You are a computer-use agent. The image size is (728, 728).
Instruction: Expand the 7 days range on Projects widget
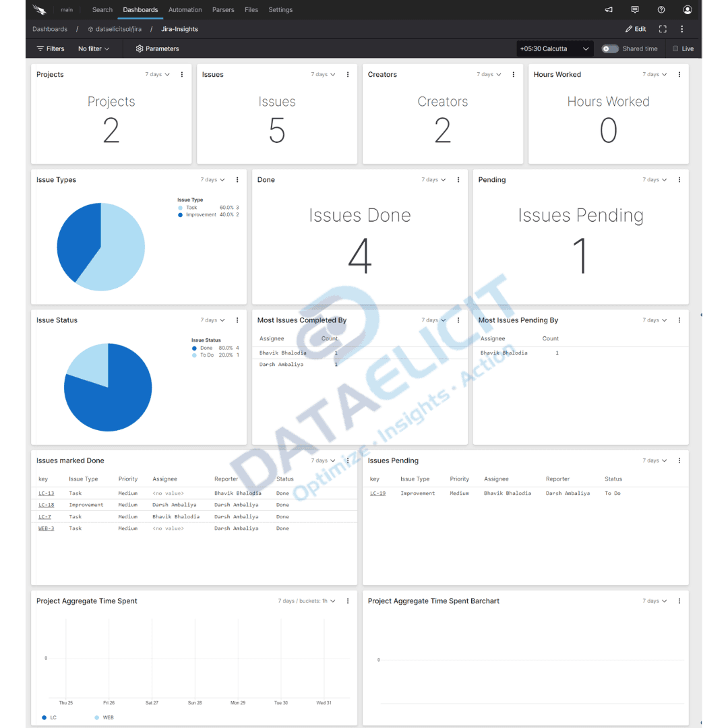pos(156,74)
